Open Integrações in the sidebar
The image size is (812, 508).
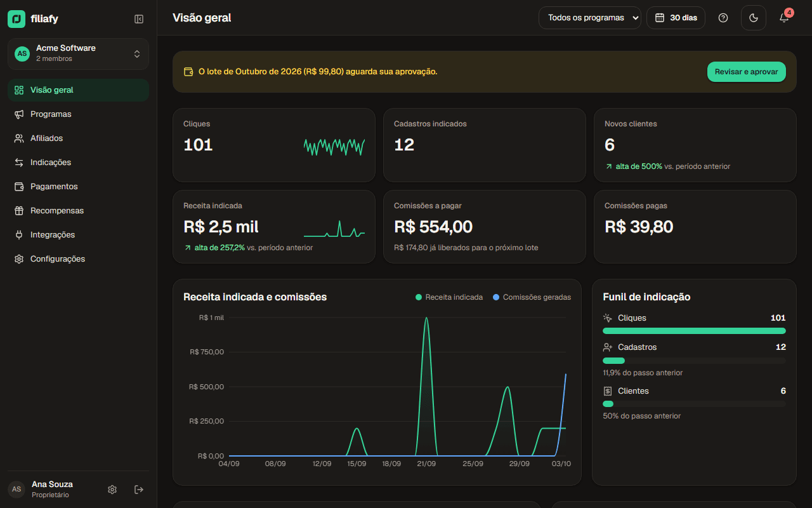coord(78,235)
